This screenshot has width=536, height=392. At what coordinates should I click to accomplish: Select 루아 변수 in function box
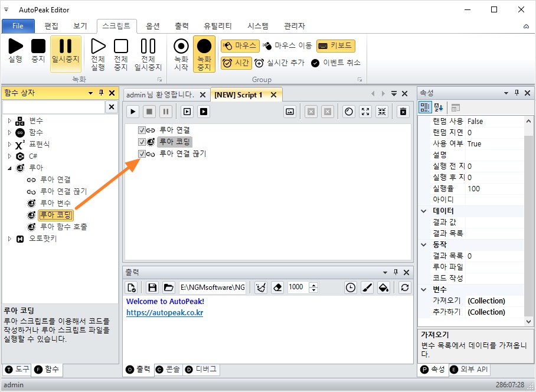point(55,203)
